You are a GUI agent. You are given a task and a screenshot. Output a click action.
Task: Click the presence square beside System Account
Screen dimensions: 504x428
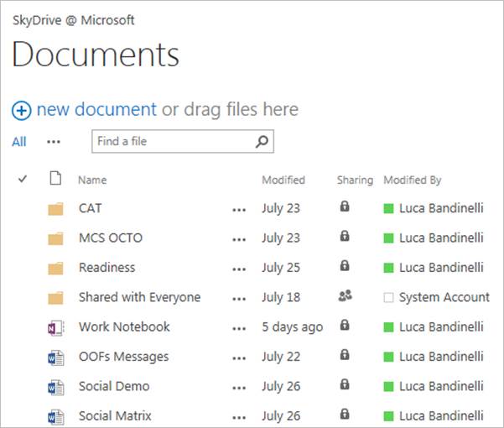[x=388, y=298]
